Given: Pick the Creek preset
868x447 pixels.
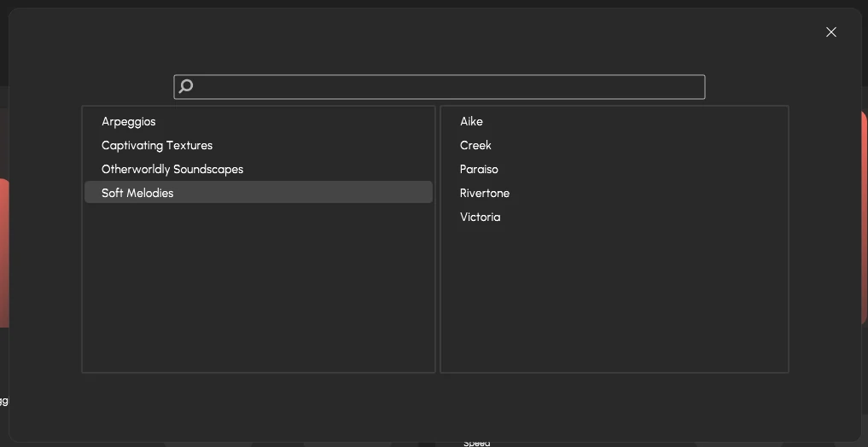Looking at the screenshot, I should 475,145.
